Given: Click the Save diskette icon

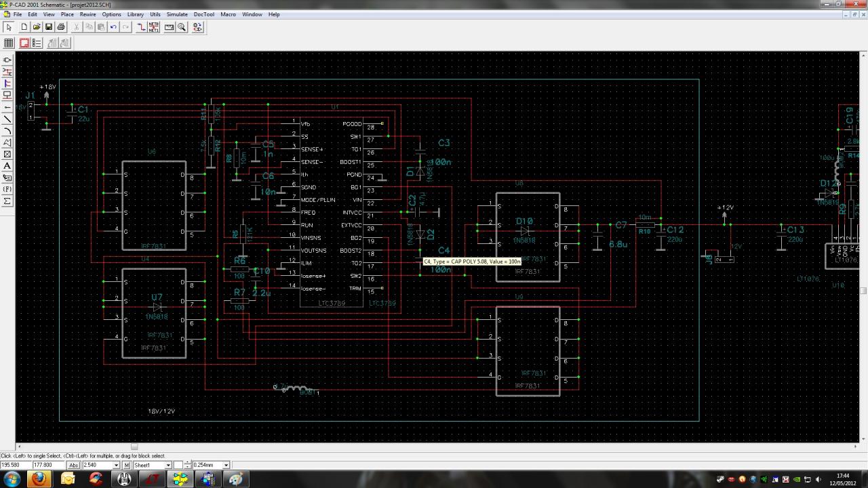Looking at the screenshot, I should coord(49,27).
